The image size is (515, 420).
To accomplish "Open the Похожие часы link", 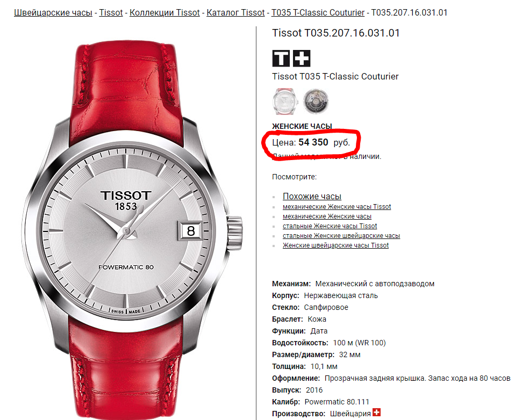I will 312,196.
